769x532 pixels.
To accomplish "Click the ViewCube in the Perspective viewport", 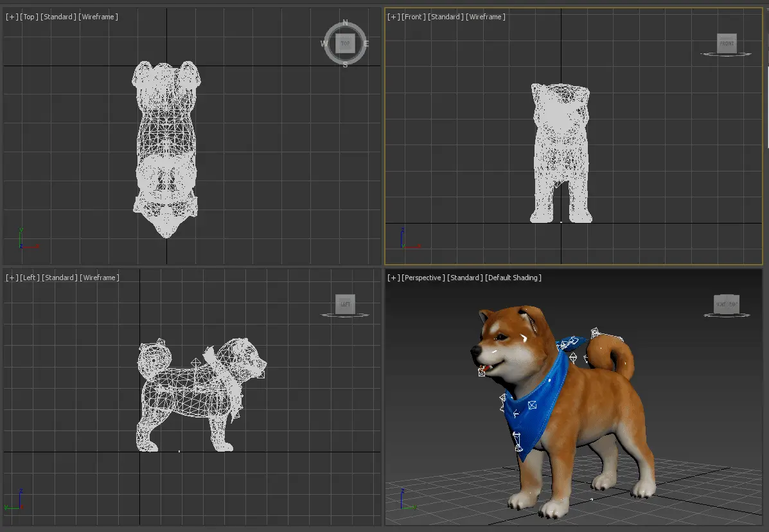I will pos(727,305).
